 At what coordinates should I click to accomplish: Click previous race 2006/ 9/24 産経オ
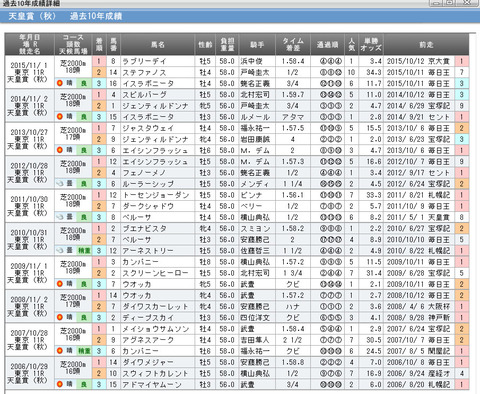tap(418, 373)
